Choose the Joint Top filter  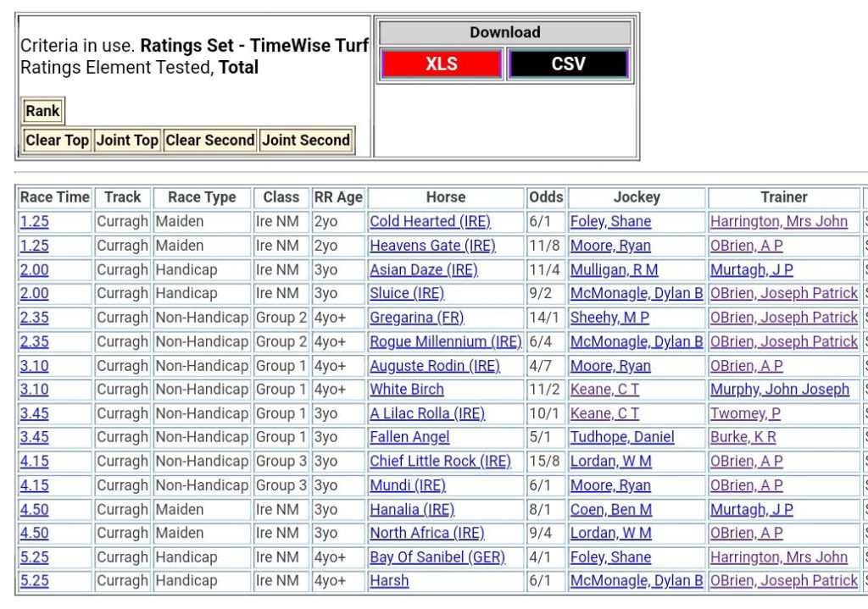[127, 141]
